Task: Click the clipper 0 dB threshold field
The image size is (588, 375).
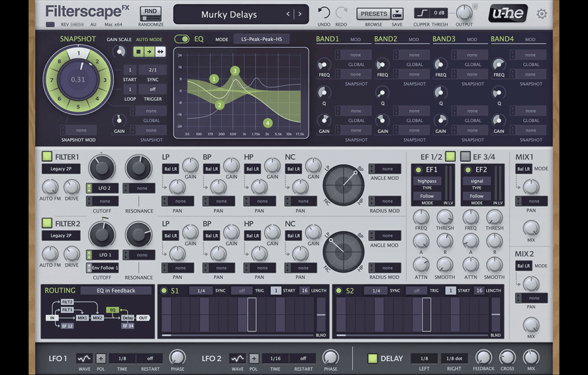Action: click(439, 13)
